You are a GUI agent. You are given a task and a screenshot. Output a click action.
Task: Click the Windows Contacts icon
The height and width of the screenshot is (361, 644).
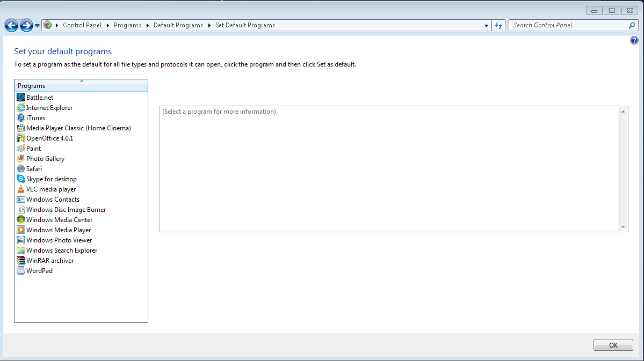(x=21, y=200)
